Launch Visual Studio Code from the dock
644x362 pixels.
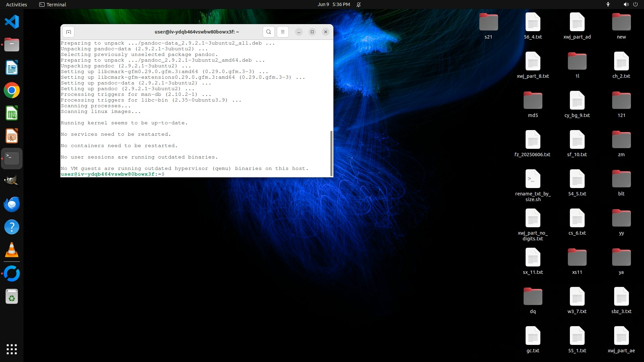(12, 22)
